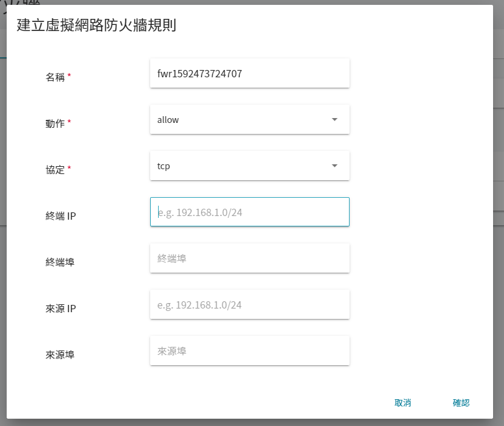This screenshot has height=426, width=504.
Task: Click the 來源埠 input field
Action: coord(249,351)
